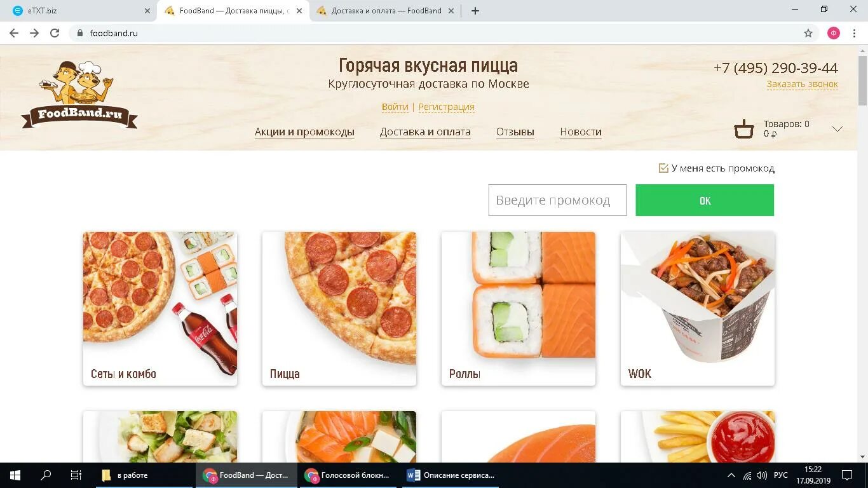Open Новости menu link

pos(581,132)
